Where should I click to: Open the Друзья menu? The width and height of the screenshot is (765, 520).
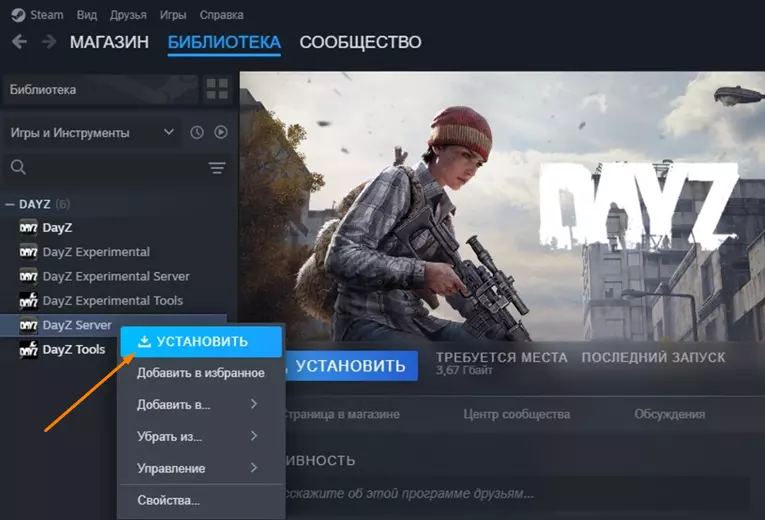(x=128, y=15)
